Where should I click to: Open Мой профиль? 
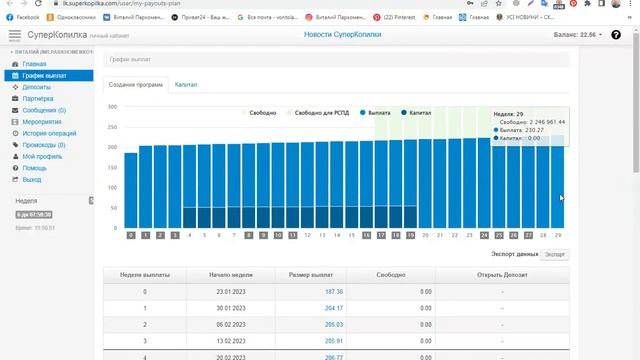pyautogui.click(x=42, y=156)
